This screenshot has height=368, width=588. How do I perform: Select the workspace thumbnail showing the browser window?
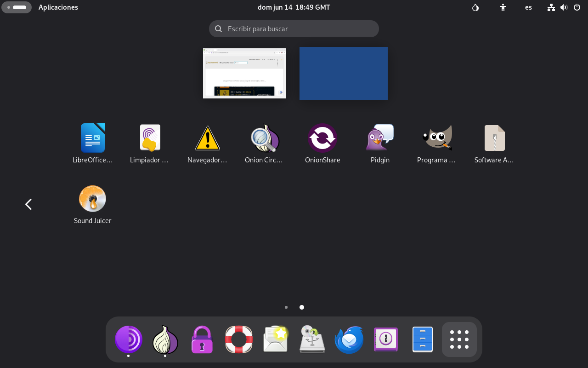244,73
